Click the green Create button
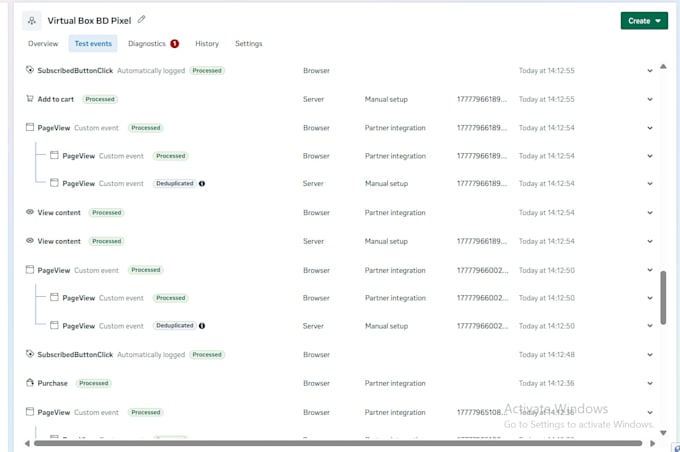 coord(644,21)
